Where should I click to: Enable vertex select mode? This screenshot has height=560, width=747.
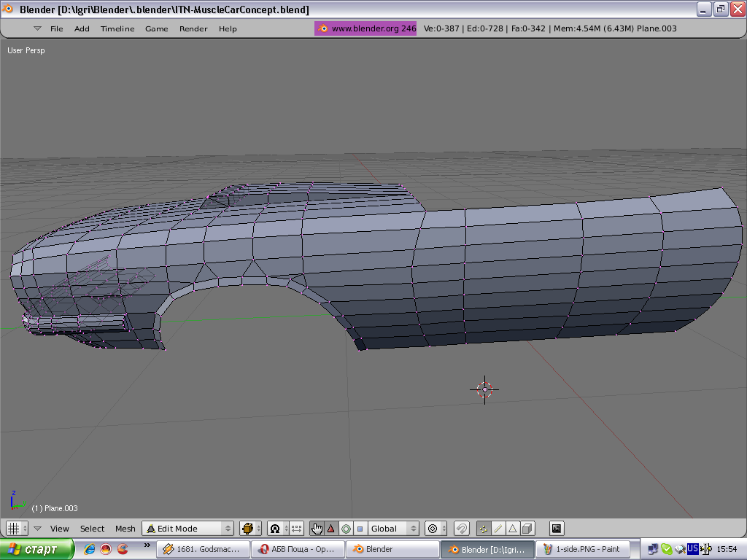tap(484, 529)
